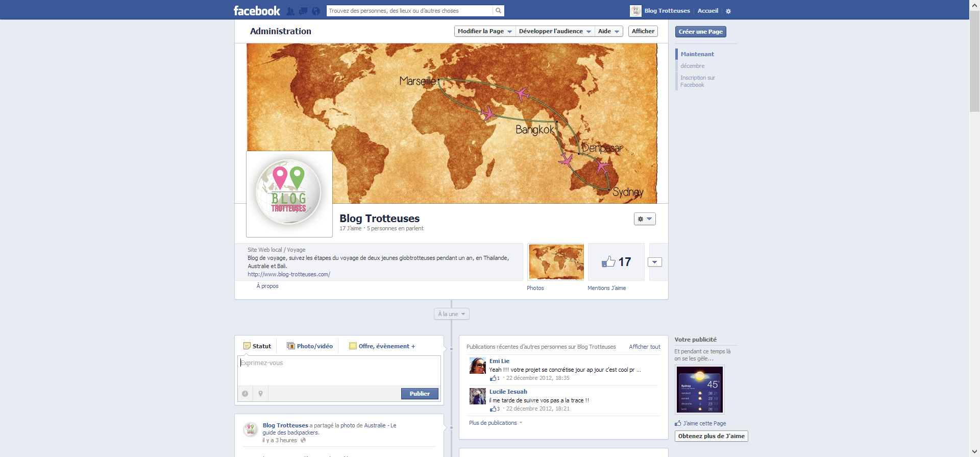Open account settings gear in top bar
This screenshot has width=980, height=457.
(728, 11)
